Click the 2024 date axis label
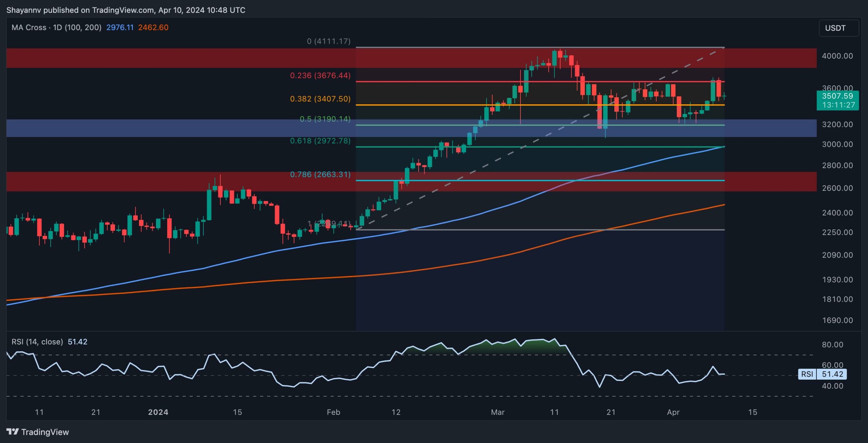868x443 pixels. point(158,412)
